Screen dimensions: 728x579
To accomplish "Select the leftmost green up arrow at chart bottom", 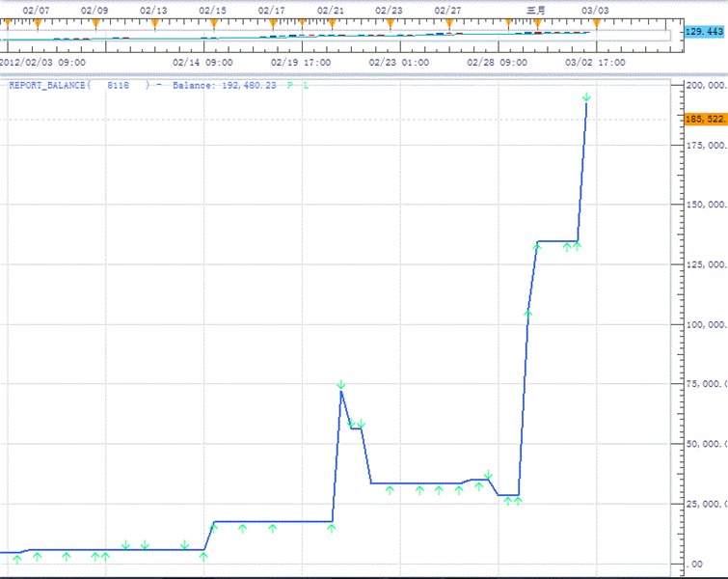I will point(16,559).
